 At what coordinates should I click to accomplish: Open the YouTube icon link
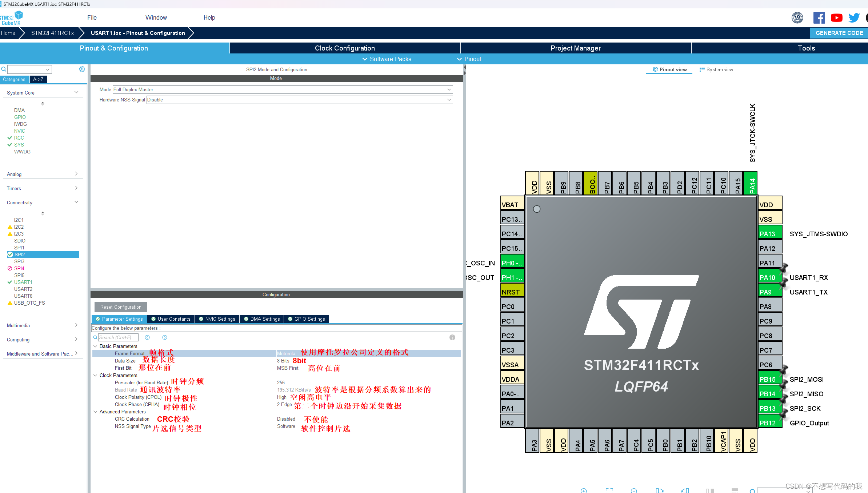click(836, 17)
